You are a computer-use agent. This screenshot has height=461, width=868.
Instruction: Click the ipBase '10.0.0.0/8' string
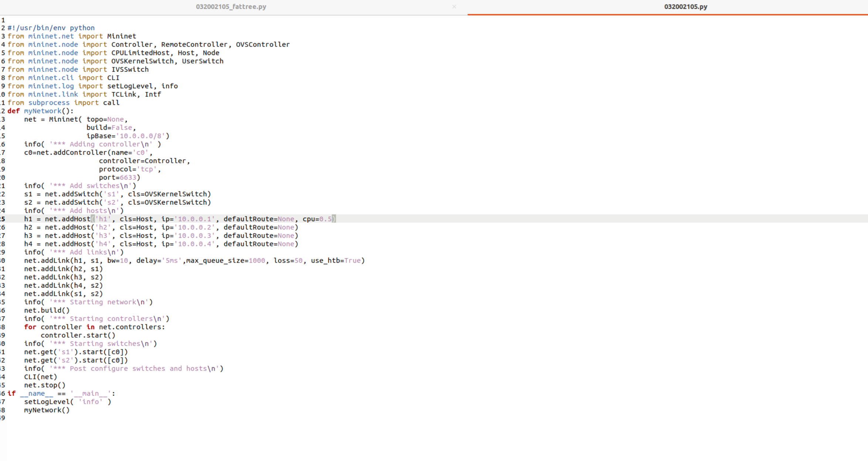pyautogui.click(x=140, y=136)
